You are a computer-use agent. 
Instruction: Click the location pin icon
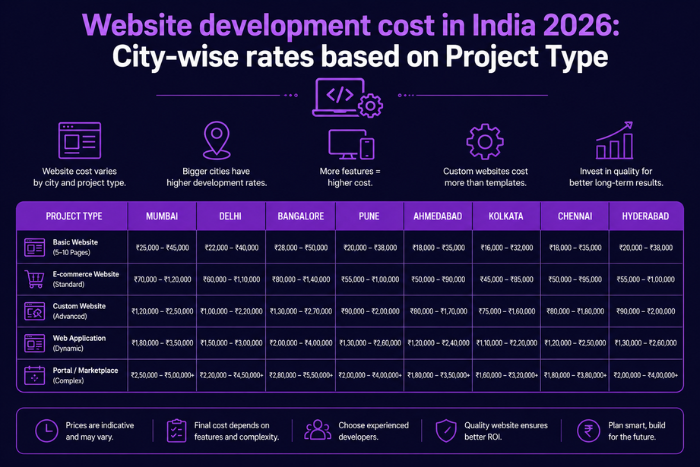tap(217, 141)
